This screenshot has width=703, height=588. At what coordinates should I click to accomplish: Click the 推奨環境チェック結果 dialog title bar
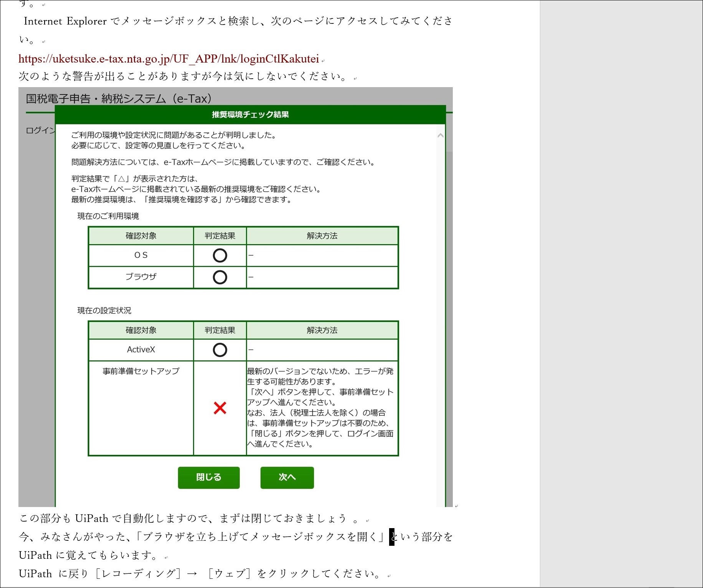click(x=250, y=114)
